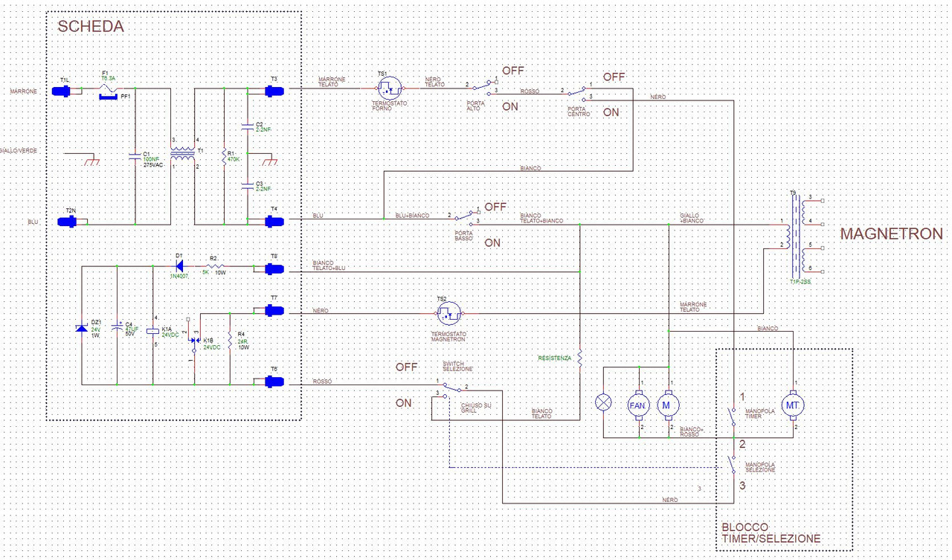Image resolution: width=952 pixels, height=560 pixels.
Task: Select the BLOCCO TIMER/SELEZIONE label
Action: point(771,532)
